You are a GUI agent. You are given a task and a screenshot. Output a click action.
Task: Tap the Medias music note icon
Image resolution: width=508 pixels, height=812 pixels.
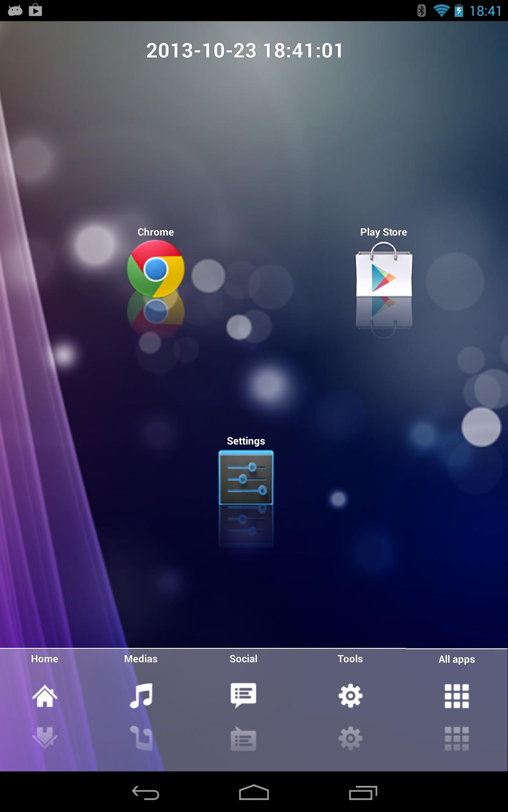pyautogui.click(x=141, y=696)
